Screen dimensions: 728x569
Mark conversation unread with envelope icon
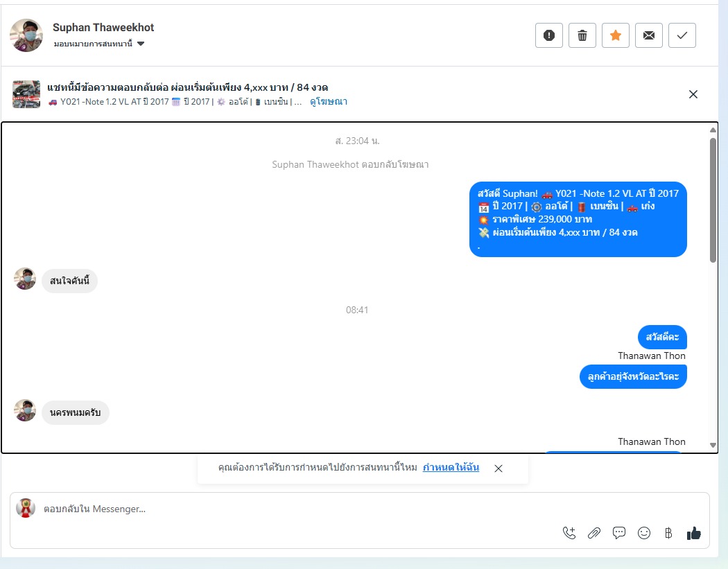pyautogui.click(x=648, y=35)
